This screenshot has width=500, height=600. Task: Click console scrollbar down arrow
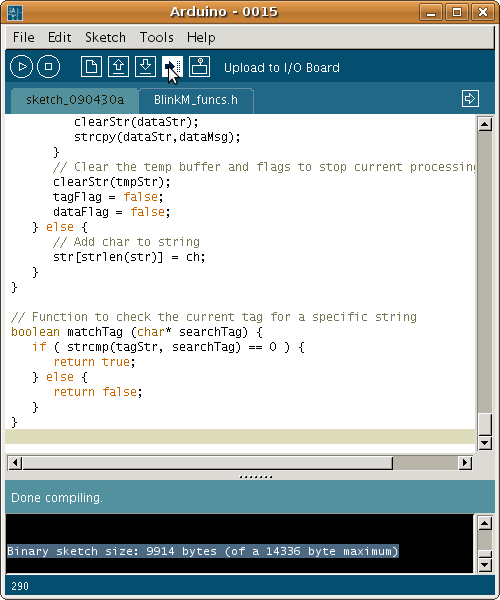pos(485,564)
